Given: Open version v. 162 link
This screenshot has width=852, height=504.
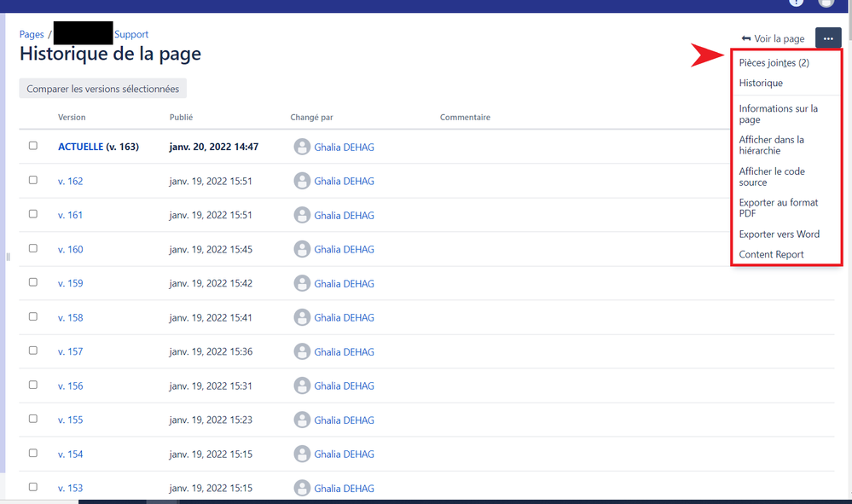Looking at the screenshot, I should pyautogui.click(x=71, y=181).
